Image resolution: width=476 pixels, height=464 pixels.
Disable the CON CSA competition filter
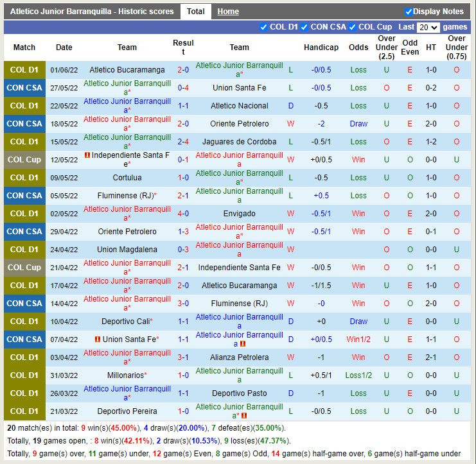tap(304, 27)
